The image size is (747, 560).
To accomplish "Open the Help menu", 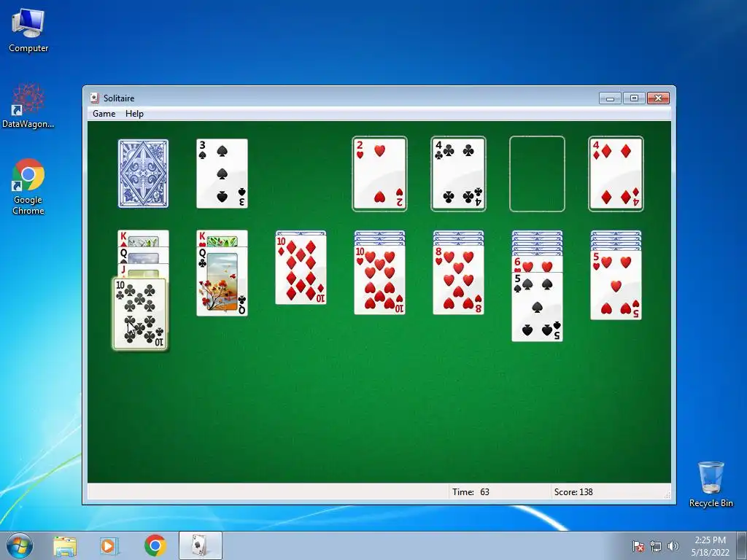I will click(134, 114).
